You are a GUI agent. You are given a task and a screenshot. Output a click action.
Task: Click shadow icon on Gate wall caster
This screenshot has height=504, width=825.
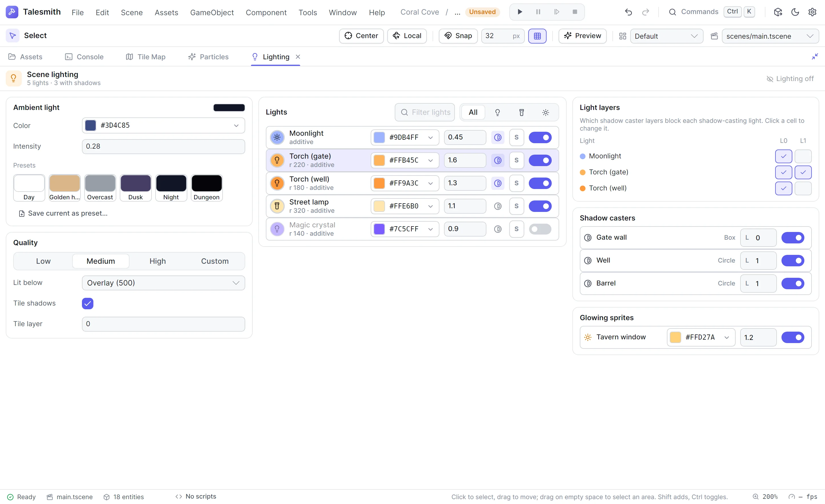(588, 238)
